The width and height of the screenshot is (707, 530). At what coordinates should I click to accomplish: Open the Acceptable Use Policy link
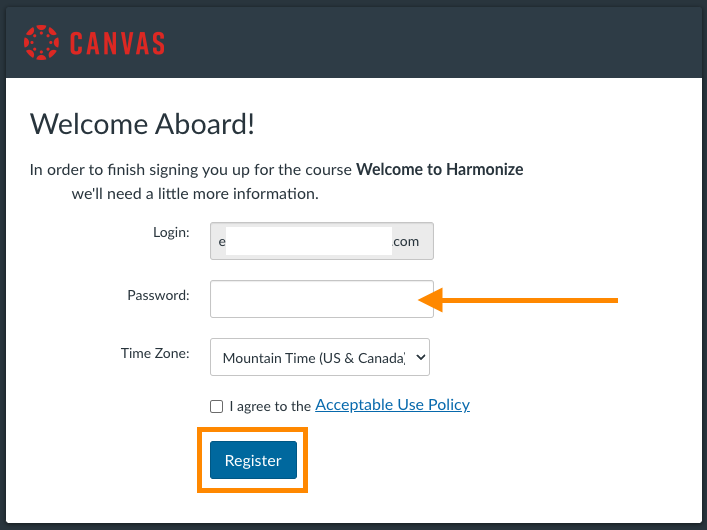click(392, 405)
